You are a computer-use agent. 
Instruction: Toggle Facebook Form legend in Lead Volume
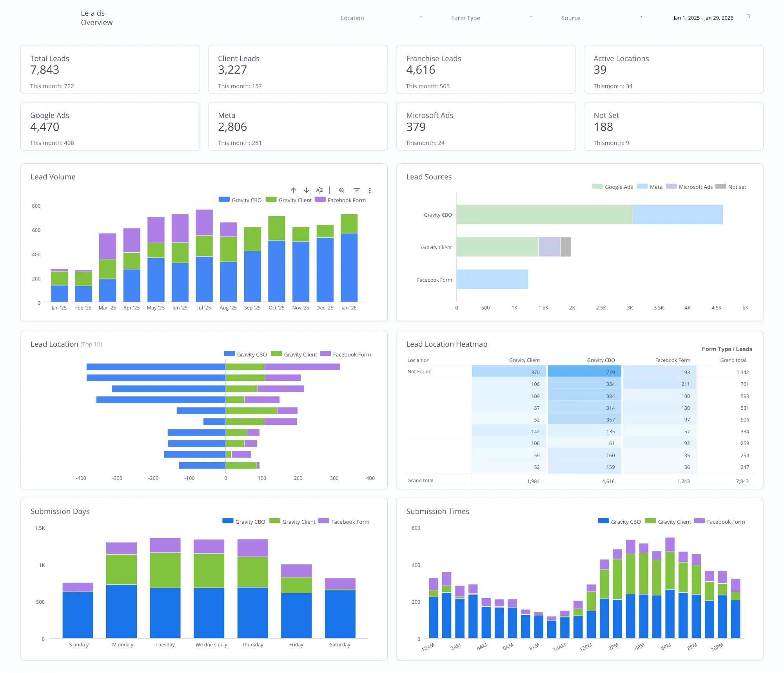[340, 200]
